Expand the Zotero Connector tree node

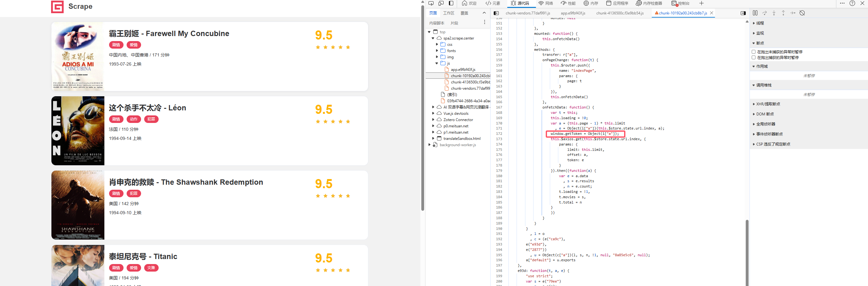(x=433, y=120)
